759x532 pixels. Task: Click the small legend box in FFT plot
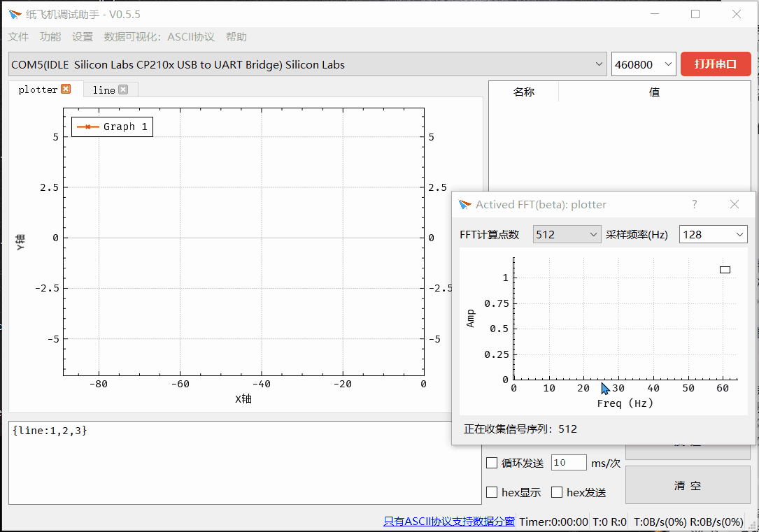click(x=725, y=270)
